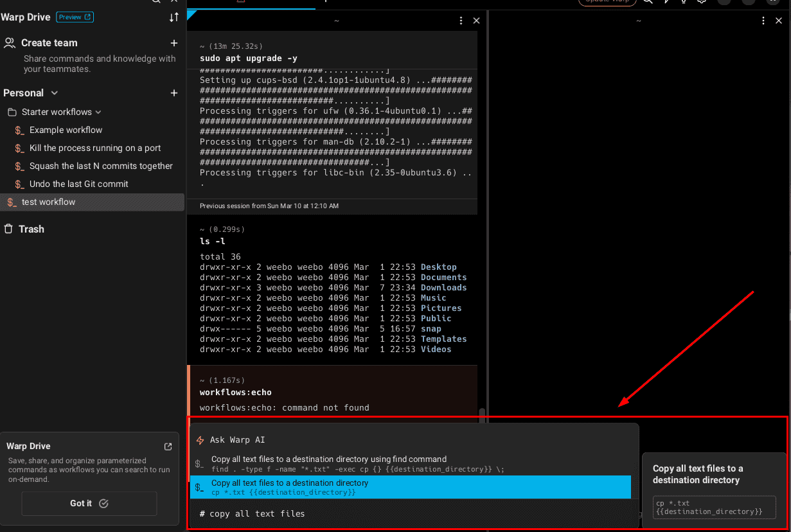This screenshot has height=532, width=791.
Task: Open the left terminal pane three-dot menu
Action: [x=461, y=21]
